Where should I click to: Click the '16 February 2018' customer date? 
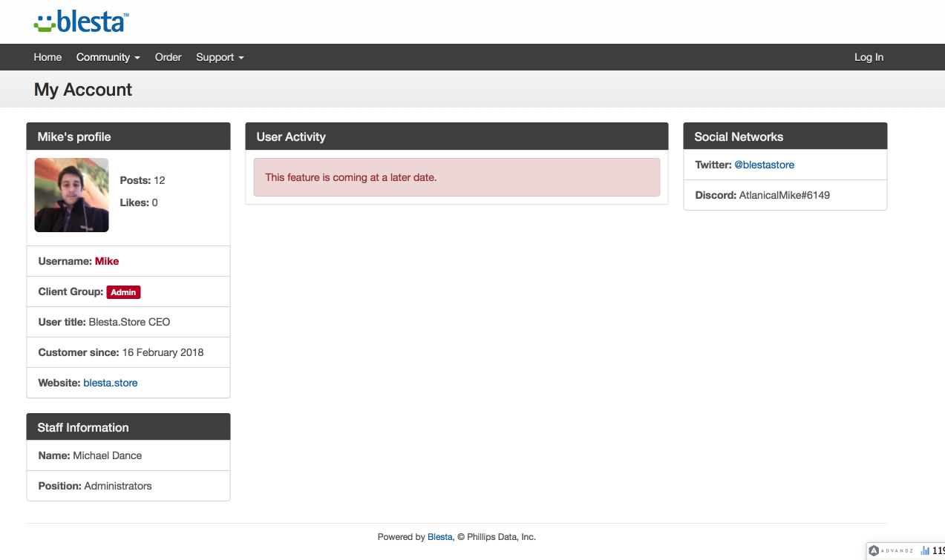tap(163, 352)
